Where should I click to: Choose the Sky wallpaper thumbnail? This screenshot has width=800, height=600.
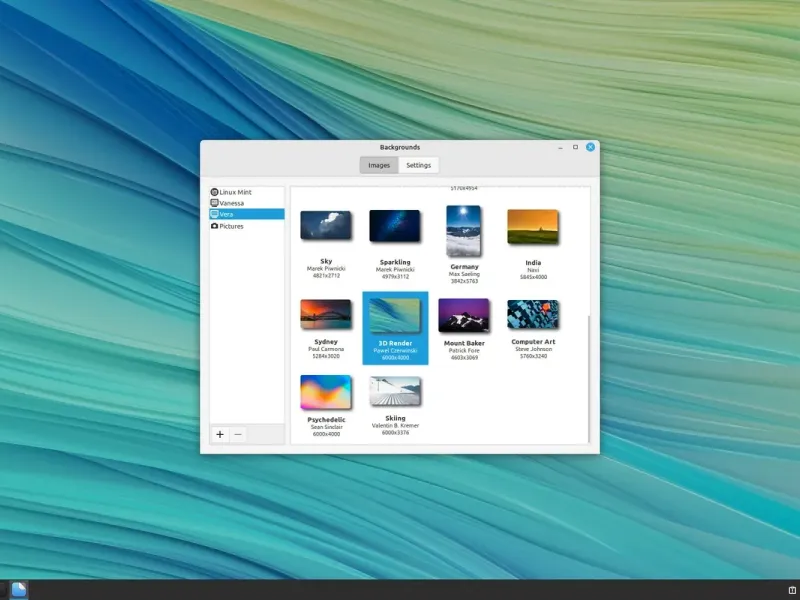tap(326, 225)
